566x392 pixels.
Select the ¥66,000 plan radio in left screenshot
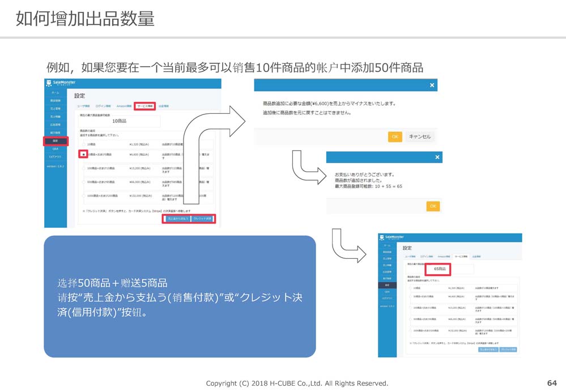84,182
